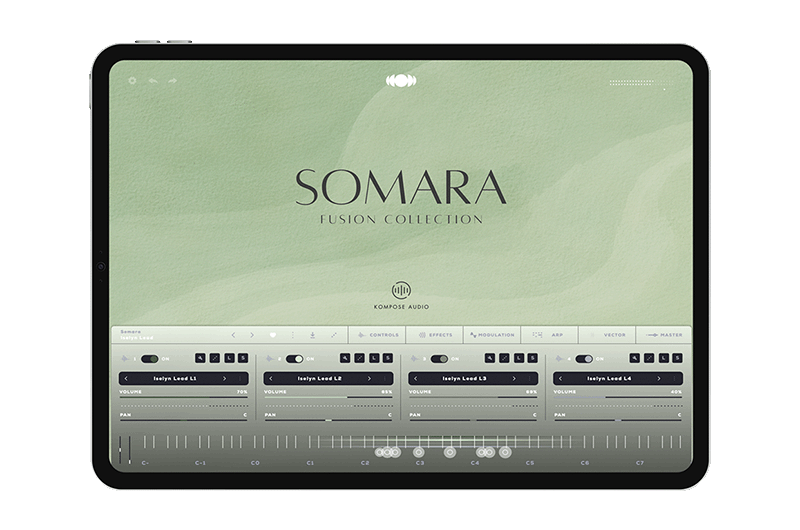The image size is (800, 530).
Task: Toggle layer 2 on/off switch
Action: coord(294,358)
